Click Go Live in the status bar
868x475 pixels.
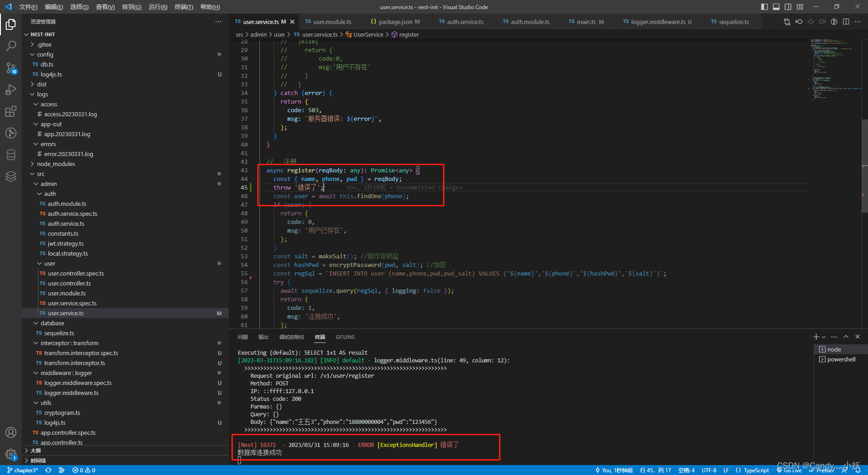[789, 470]
